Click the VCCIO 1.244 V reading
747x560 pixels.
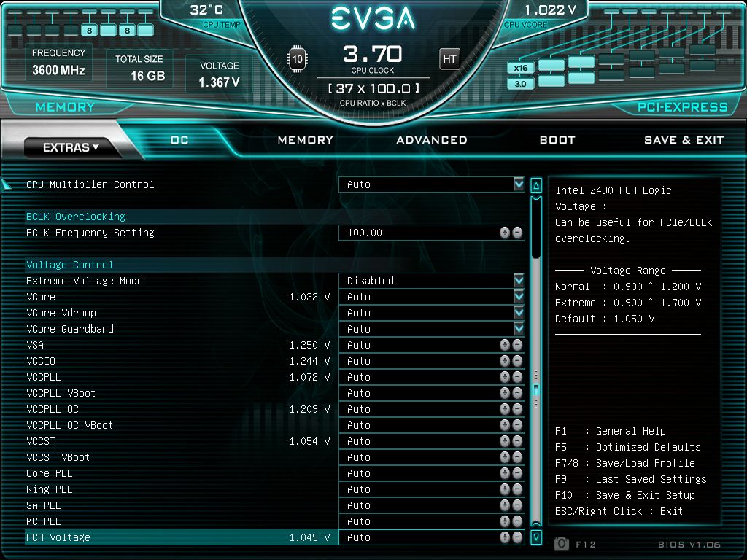point(309,361)
